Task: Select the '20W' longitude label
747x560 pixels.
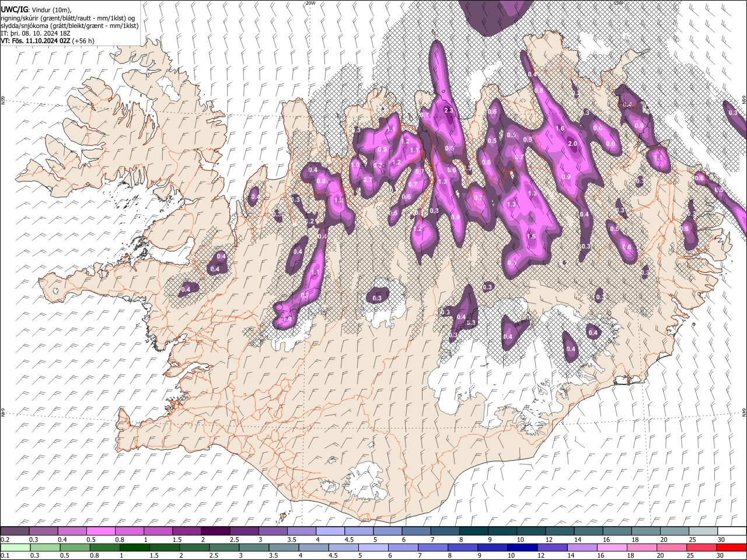Action: (x=310, y=3)
